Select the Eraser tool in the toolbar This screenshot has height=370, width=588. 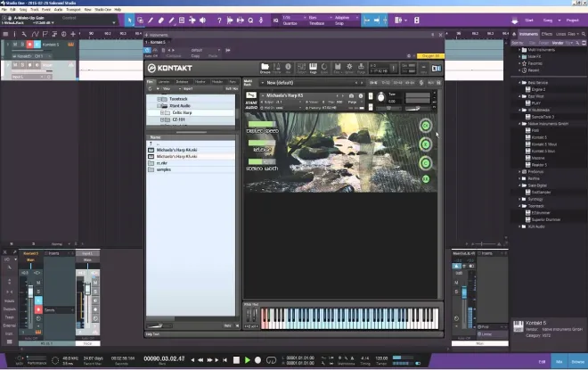tap(161, 21)
